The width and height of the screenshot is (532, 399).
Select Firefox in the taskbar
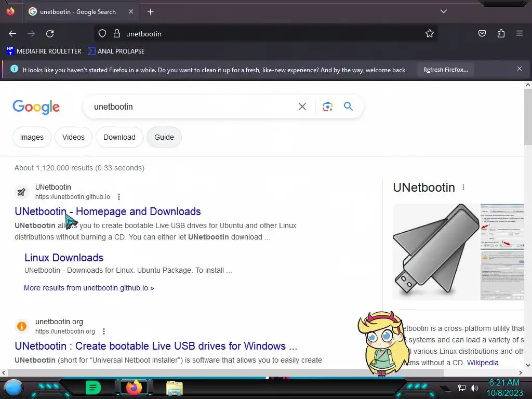tap(134, 388)
